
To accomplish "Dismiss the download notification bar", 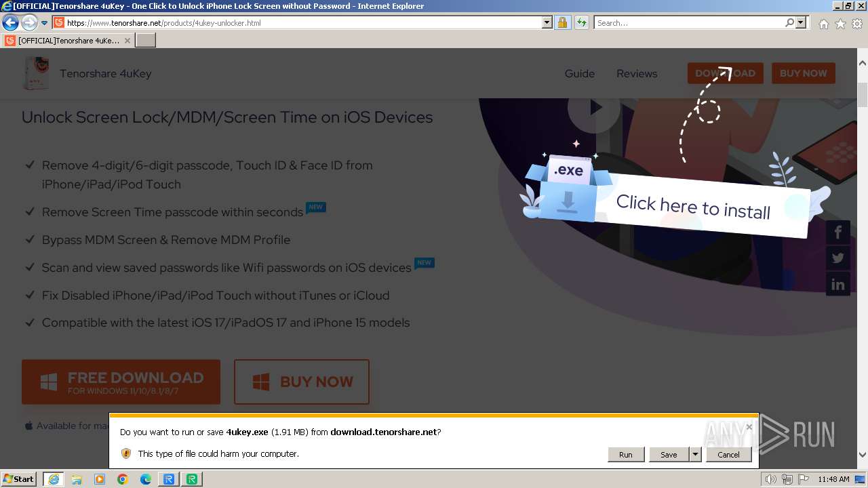I will pos(749,427).
